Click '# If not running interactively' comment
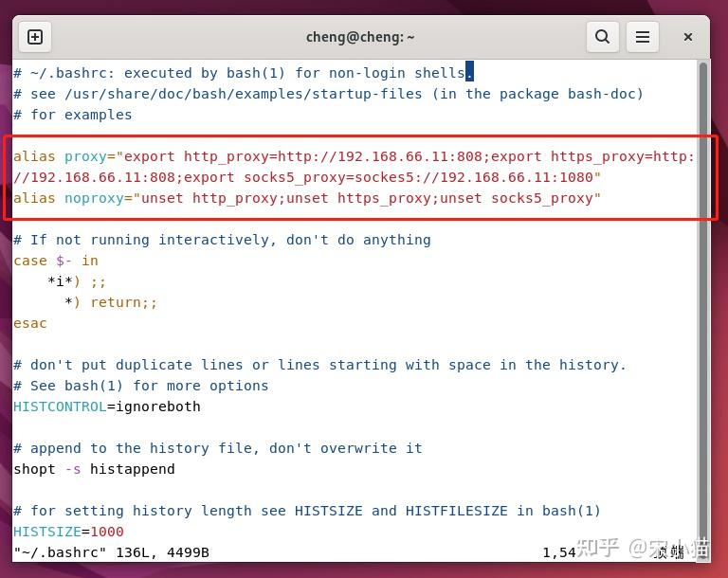Image resolution: width=728 pixels, height=578 pixels. pyautogui.click(x=222, y=240)
